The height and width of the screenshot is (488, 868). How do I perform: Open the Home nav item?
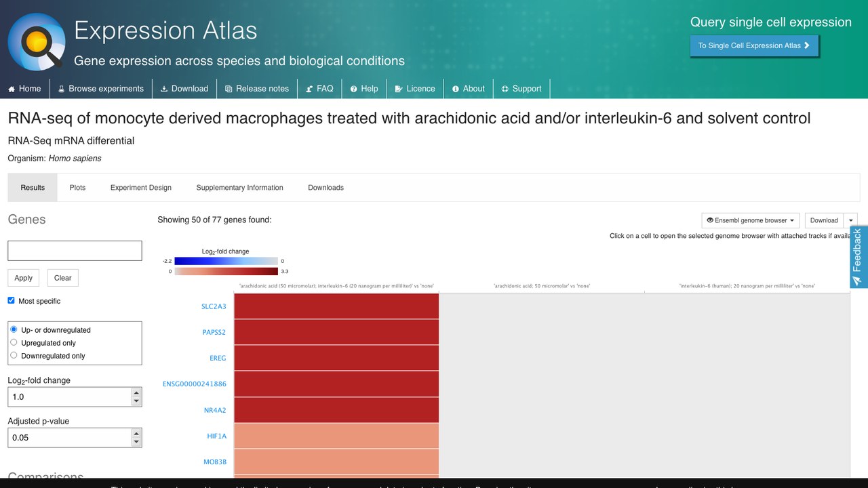coord(24,89)
